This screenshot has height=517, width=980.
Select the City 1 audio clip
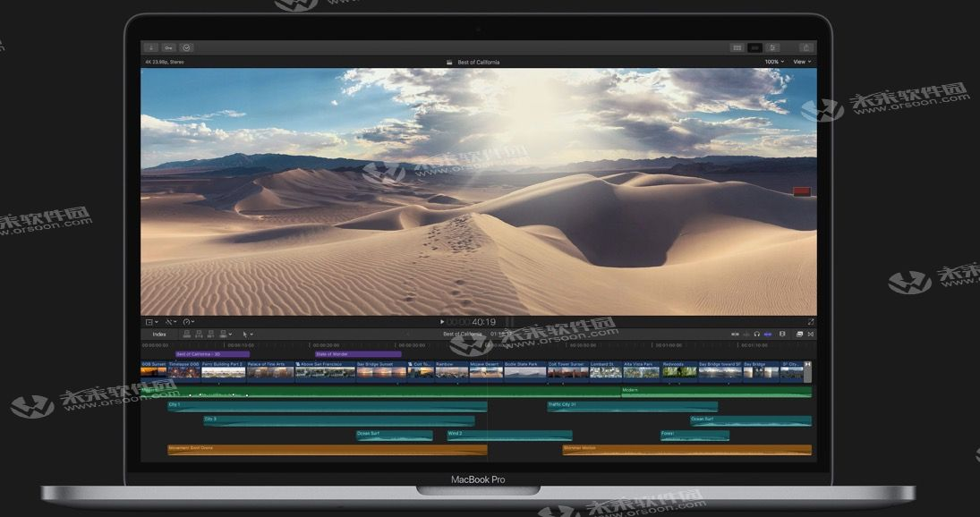328,406
